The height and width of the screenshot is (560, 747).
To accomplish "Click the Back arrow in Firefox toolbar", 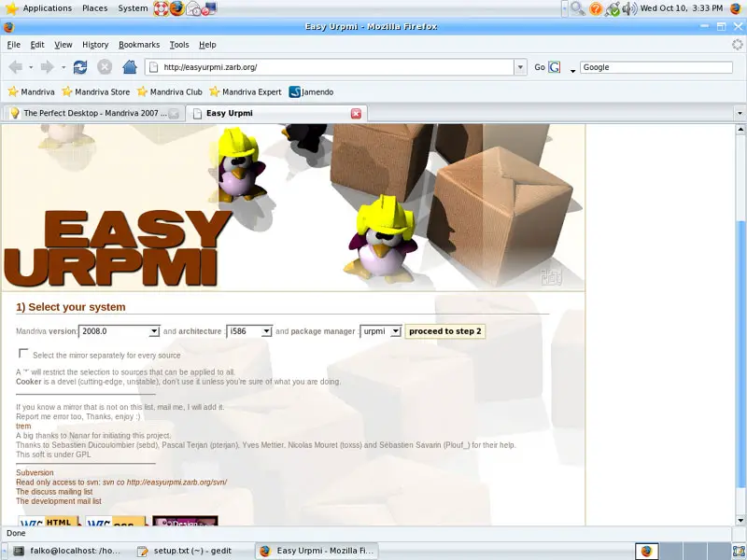I will [16, 67].
